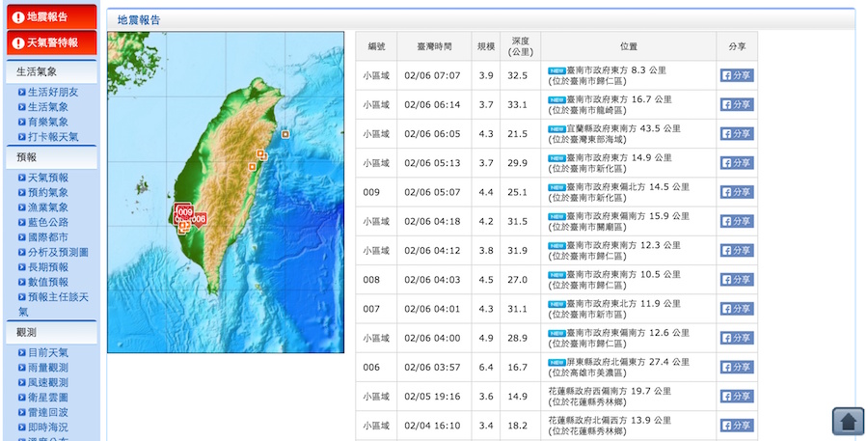Screen dimensions: 868x441
Task: Share the 02/06 05:13 earthquake on Facebook
Action: coord(737,163)
